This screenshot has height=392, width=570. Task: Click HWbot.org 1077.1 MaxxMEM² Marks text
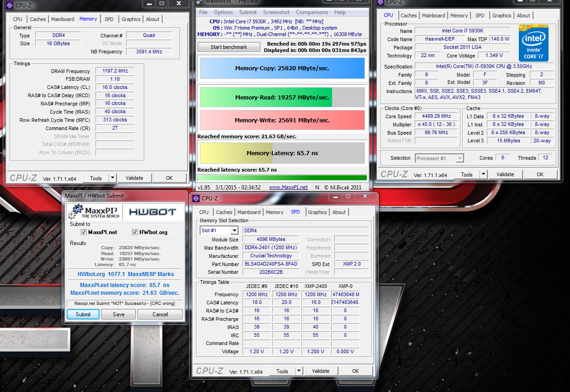(126, 274)
